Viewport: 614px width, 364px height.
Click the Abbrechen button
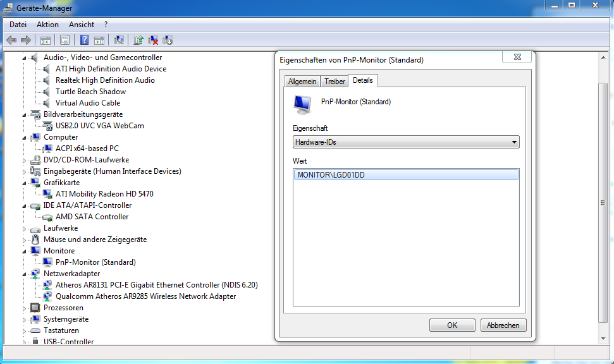(x=503, y=325)
